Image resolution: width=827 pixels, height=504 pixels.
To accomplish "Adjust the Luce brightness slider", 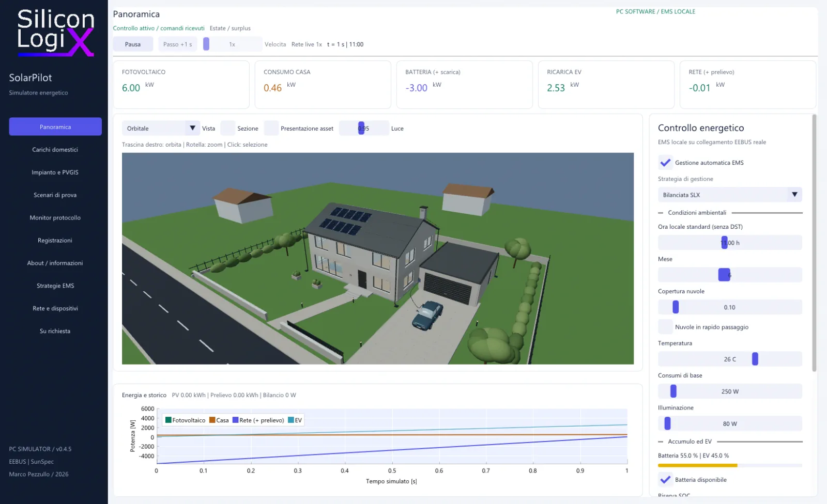I will [364, 128].
